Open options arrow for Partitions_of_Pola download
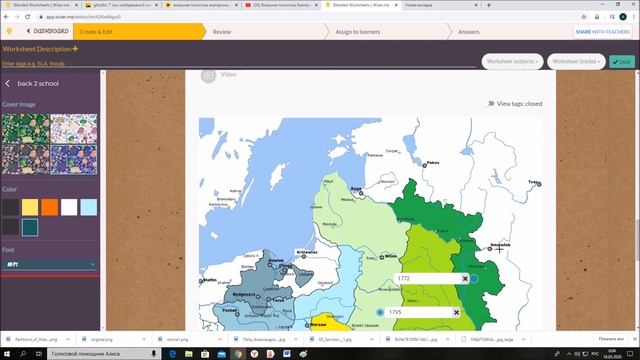Viewport: 640px width, 360px height. [x=68, y=339]
